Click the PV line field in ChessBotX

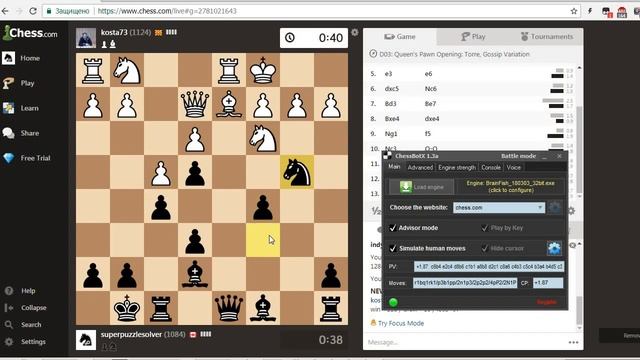click(x=489, y=267)
